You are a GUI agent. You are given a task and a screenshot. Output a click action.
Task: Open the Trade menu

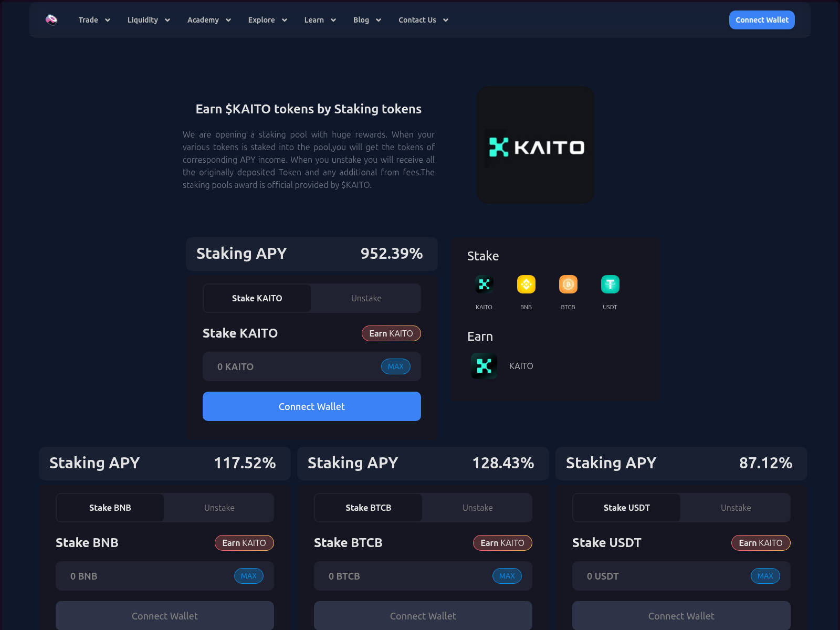[88, 20]
